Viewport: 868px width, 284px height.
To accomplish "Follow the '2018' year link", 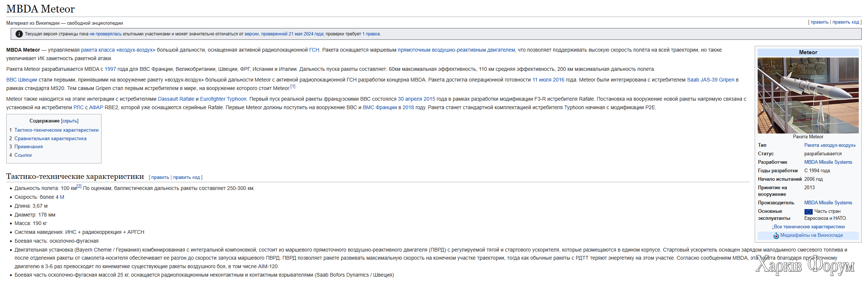I will (408, 107).
